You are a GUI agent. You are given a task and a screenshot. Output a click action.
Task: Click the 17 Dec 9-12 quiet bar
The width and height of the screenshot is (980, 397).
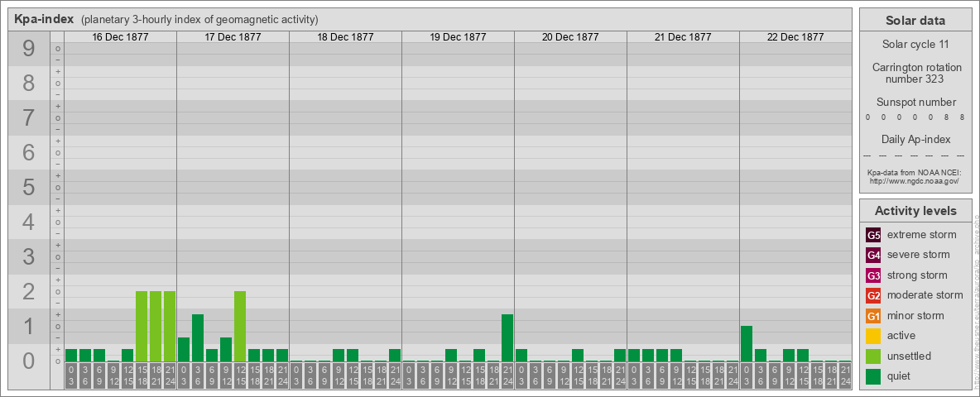tap(226, 350)
